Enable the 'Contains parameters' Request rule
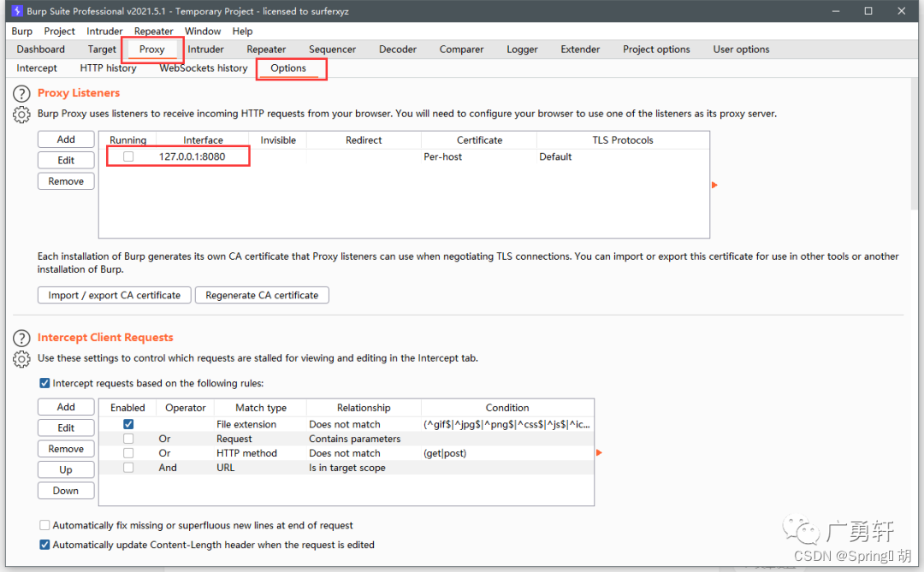This screenshot has height=572, width=924. pyautogui.click(x=127, y=439)
